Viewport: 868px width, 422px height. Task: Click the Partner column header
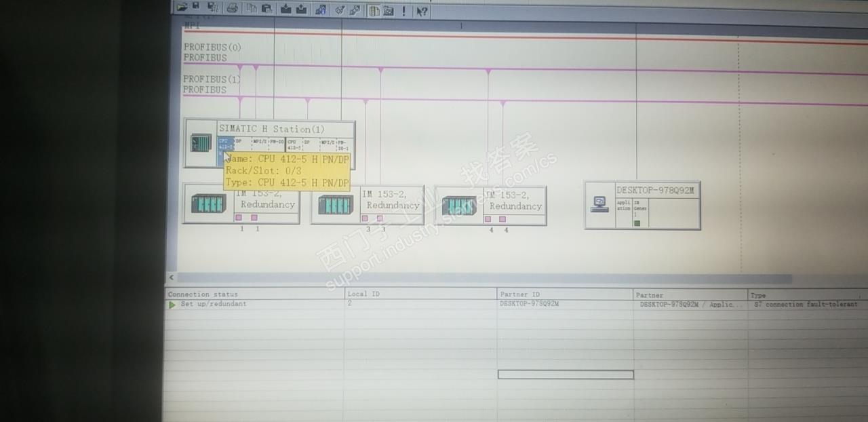pyautogui.click(x=690, y=295)
